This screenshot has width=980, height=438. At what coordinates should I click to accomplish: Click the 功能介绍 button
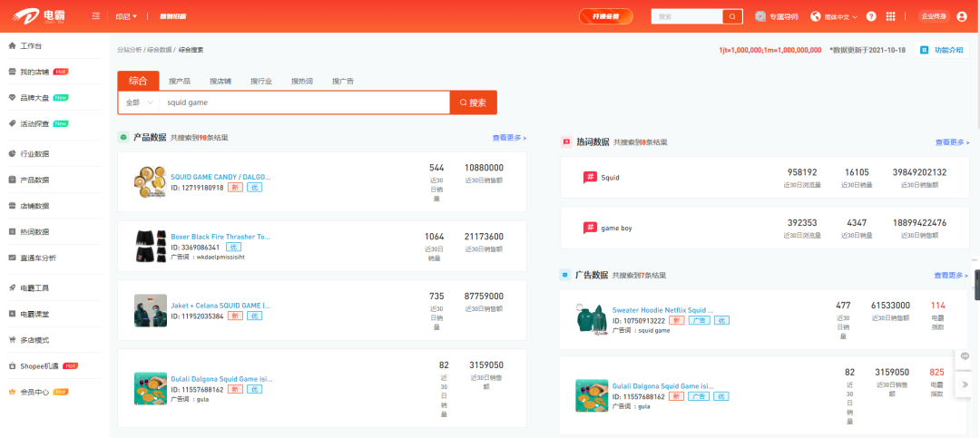click(942, 50)
